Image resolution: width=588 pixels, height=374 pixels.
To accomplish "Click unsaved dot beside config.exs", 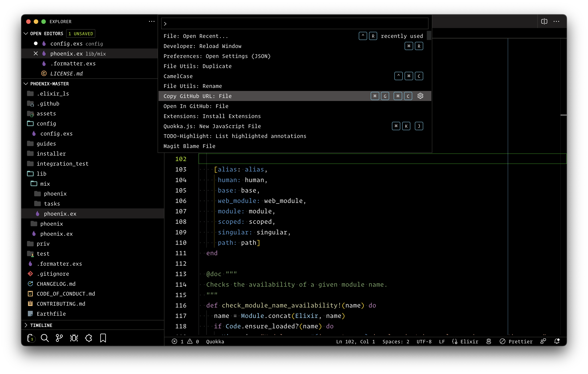I will [36, 44].
